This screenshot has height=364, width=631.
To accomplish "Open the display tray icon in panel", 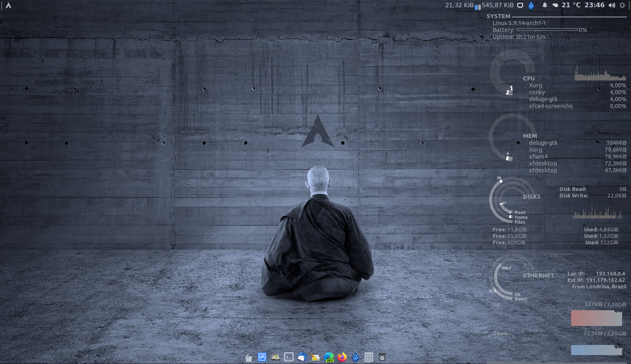I will click(521, 6).
